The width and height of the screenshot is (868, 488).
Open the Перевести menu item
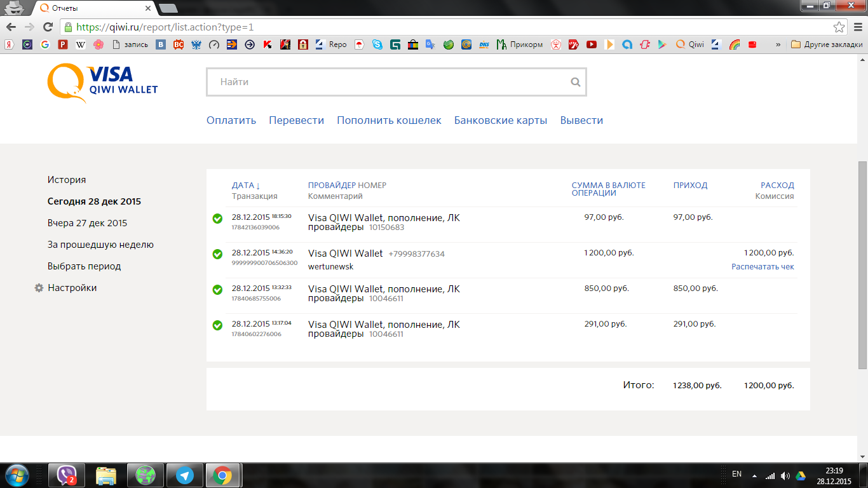[297, 120]
